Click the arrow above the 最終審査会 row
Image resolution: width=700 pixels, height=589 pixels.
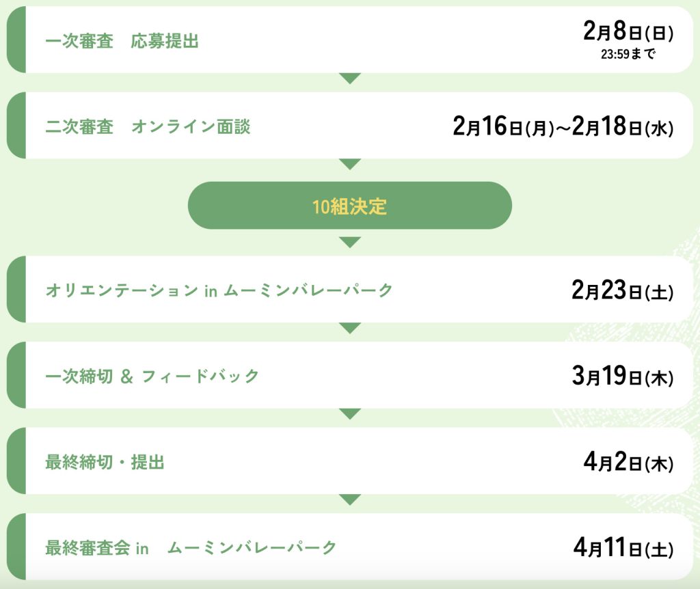click(350, 499)
